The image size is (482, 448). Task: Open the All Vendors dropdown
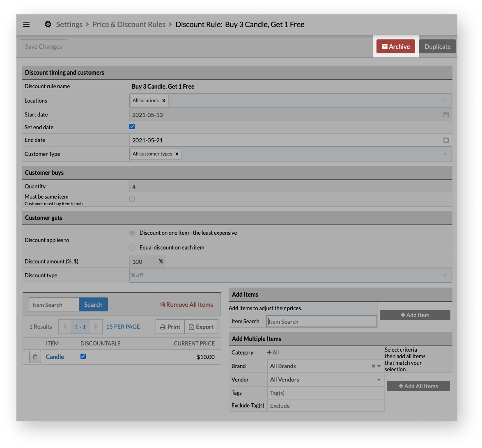click(x=326, y=379)
